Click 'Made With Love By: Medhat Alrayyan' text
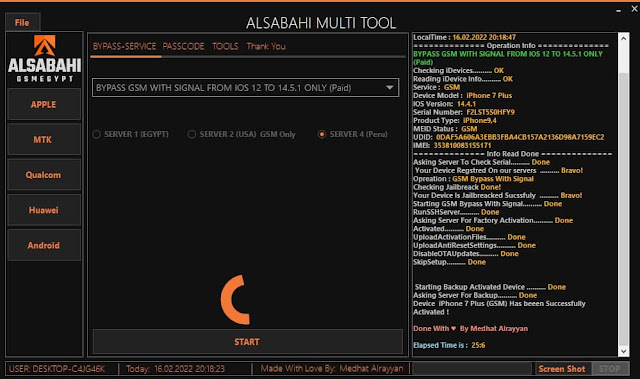Screen dimensions: 640x379 331,369
